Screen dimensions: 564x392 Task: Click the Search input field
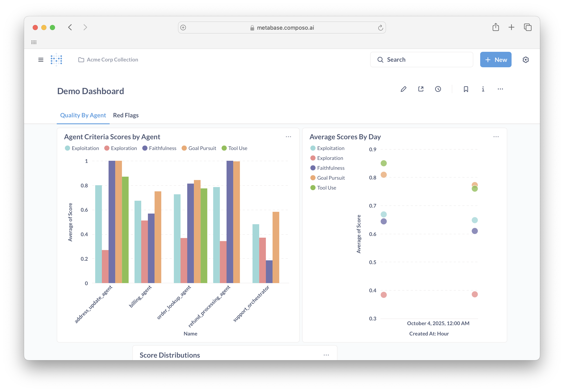tap(421, 60)
